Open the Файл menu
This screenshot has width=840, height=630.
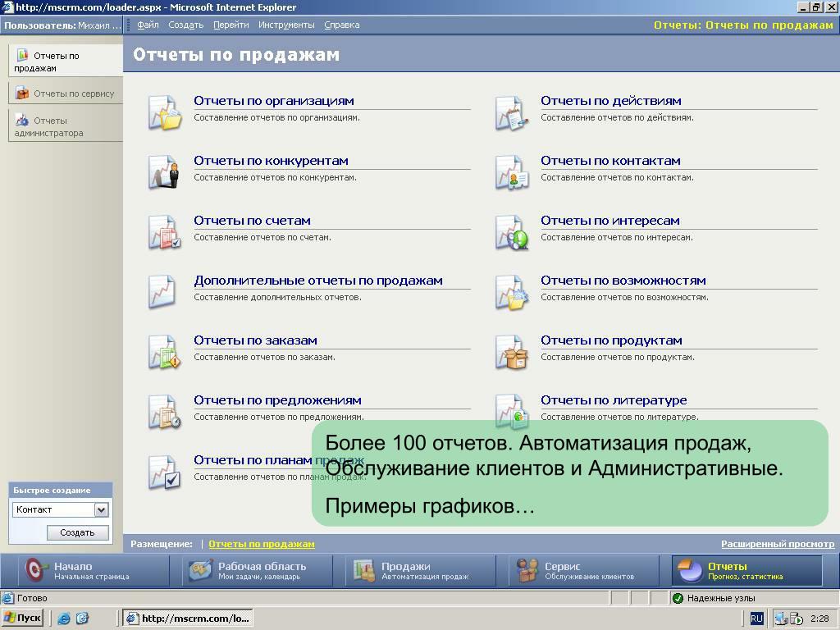coord(148,25)
